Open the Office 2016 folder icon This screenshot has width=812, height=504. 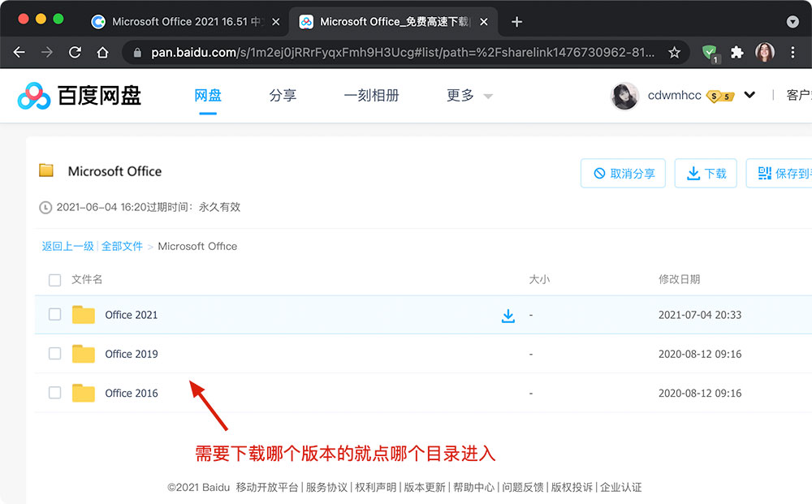pyautogui.click(x=83, y=394)
